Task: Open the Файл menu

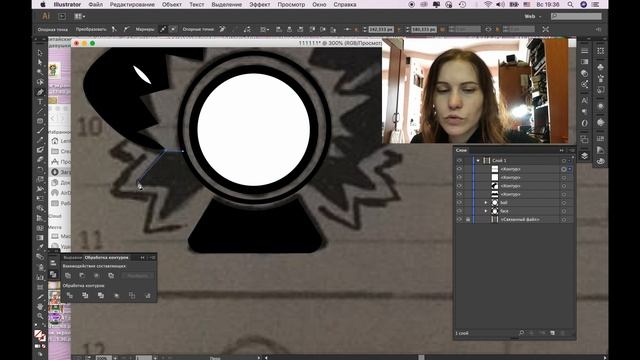Action: [96, 4]
